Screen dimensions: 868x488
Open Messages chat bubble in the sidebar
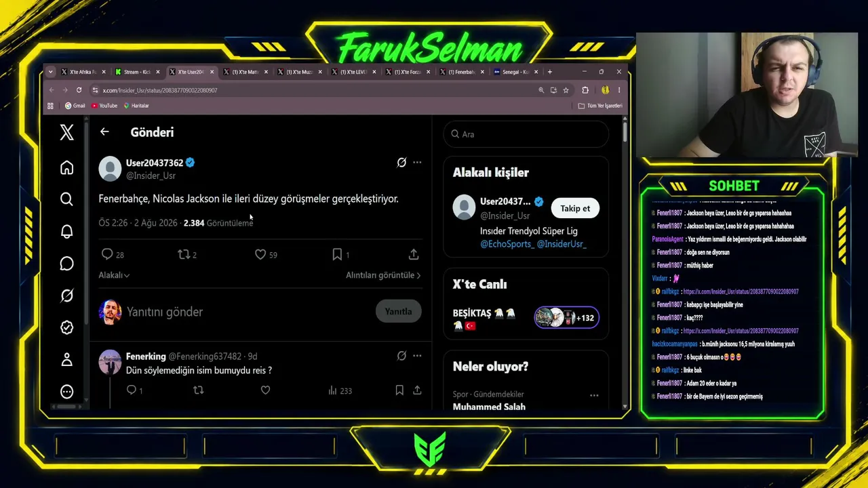click(66, 264)
